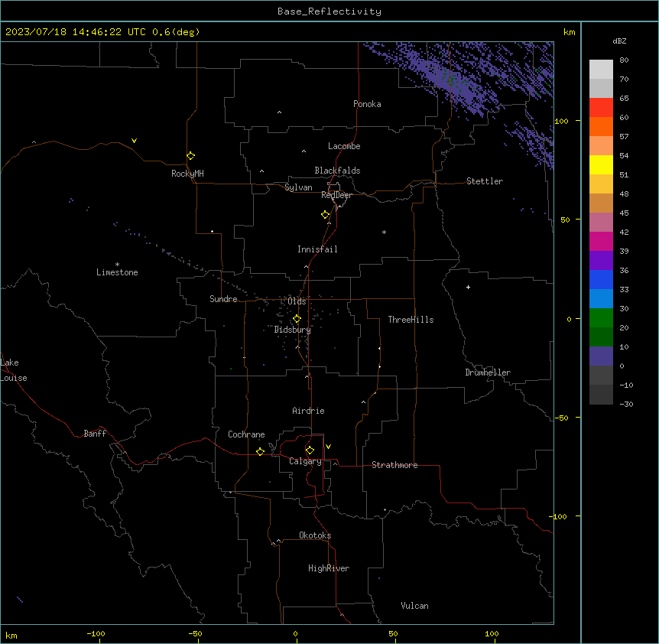Click the Sundre city label
The image size is (659, 644).
[x=223, y=299]
